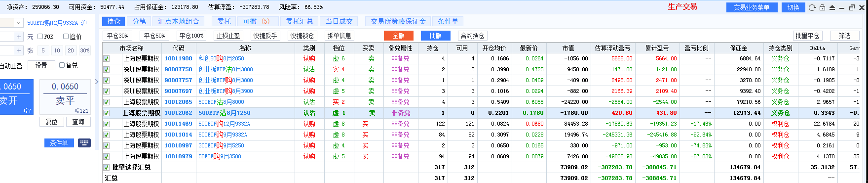Image resolution: width=868 pixels, height=183 pixels.
Task: Open the 交易所策略保证金 tab
Action: tap(398, 21)
